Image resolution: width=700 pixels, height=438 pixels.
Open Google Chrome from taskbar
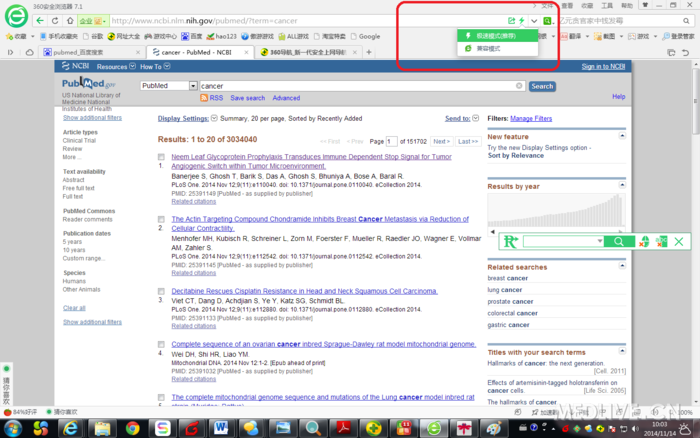coord(132,429)
